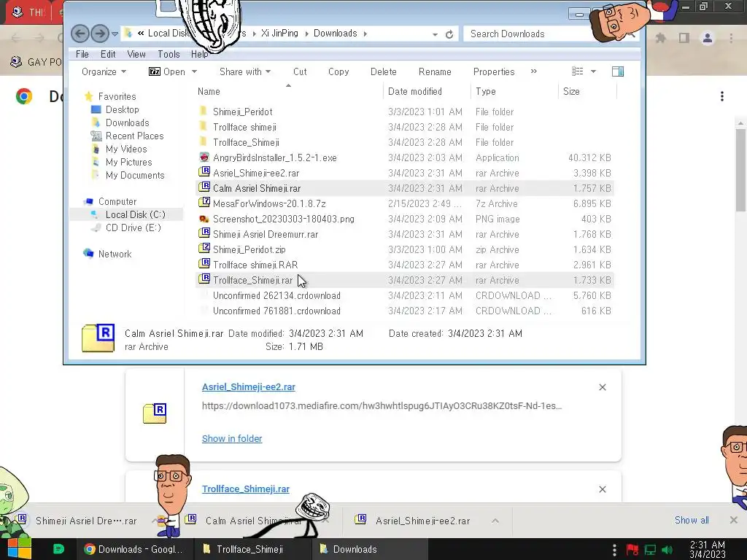This screenshot has width=747, height=560.
Task: Click the Back navigation arrow in Explorer
Action: click(x=80, y=34)
